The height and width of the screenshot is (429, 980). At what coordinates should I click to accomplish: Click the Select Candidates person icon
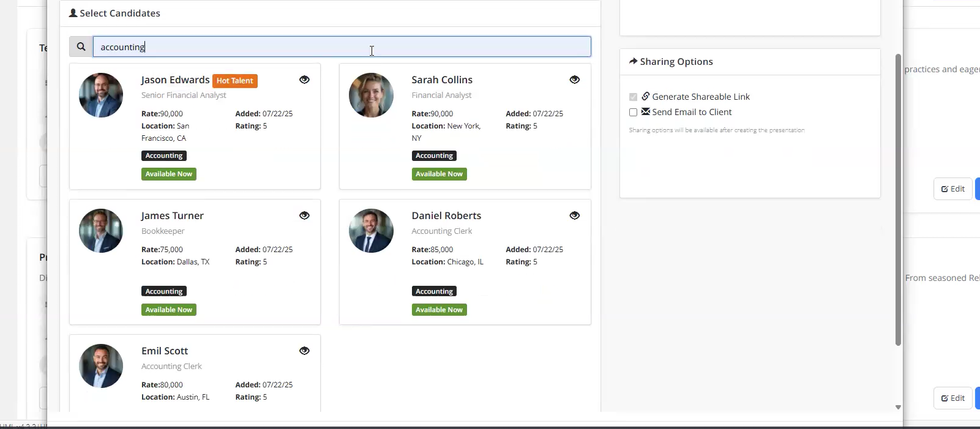point(73,13)
